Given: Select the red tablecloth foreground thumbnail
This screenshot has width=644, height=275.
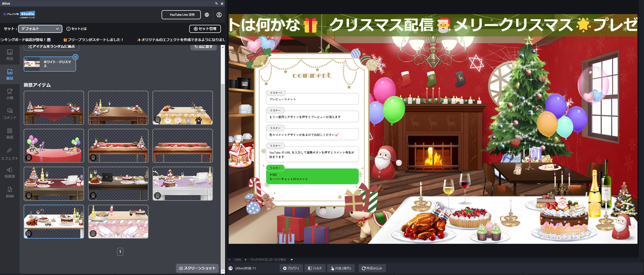Looking at the screenshot, I should (x=54, y=108).
